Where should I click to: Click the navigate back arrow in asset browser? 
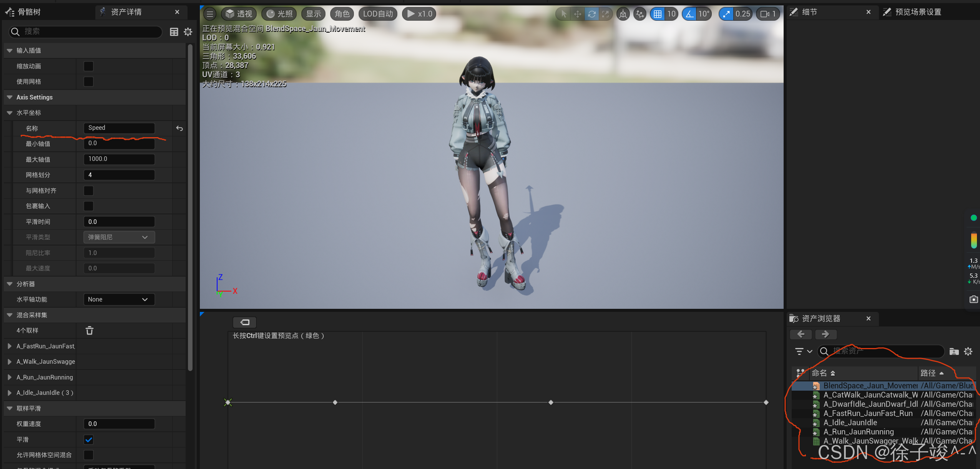coord(801,334)
